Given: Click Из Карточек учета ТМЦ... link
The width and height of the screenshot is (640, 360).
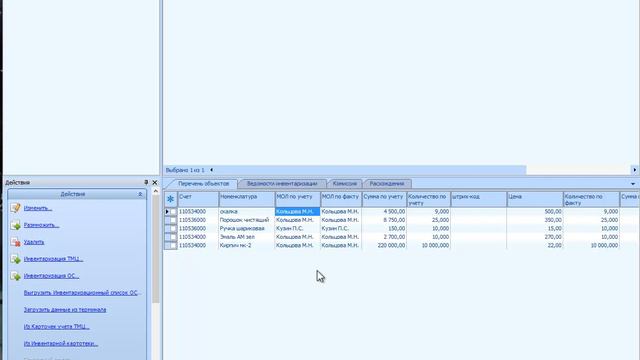Looking at the screenshot, I should 57,327.
